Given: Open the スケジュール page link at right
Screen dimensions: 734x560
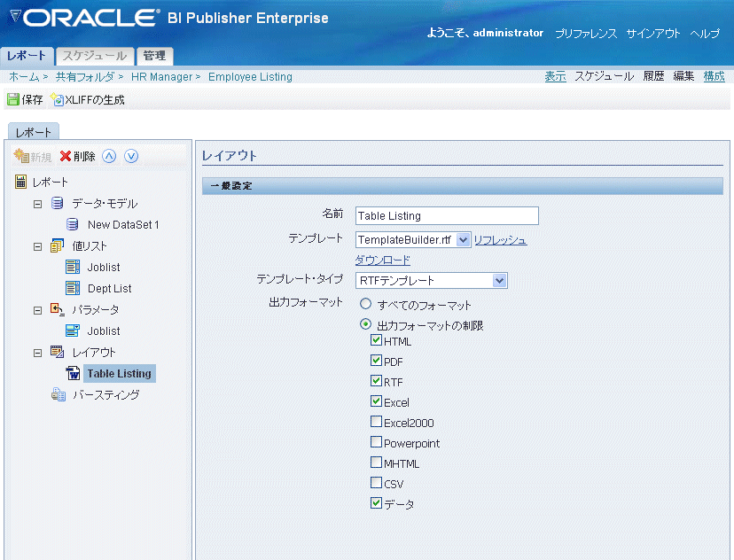Looking at the screenshot, I should tap(605, 76).
